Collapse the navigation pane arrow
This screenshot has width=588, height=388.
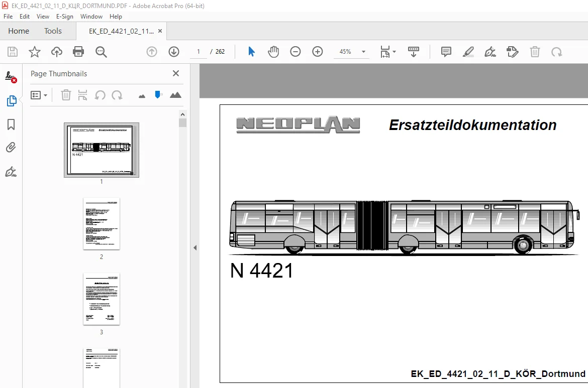click(195, 247)
